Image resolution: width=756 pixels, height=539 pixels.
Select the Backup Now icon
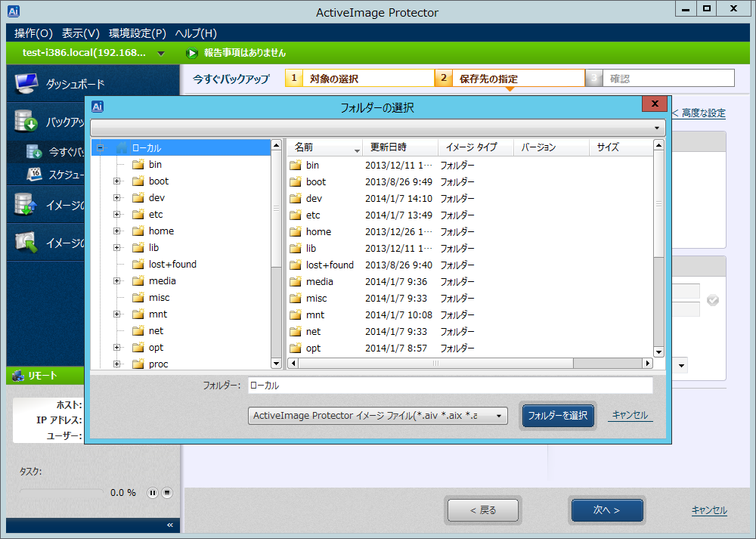[x=34, y=151]
